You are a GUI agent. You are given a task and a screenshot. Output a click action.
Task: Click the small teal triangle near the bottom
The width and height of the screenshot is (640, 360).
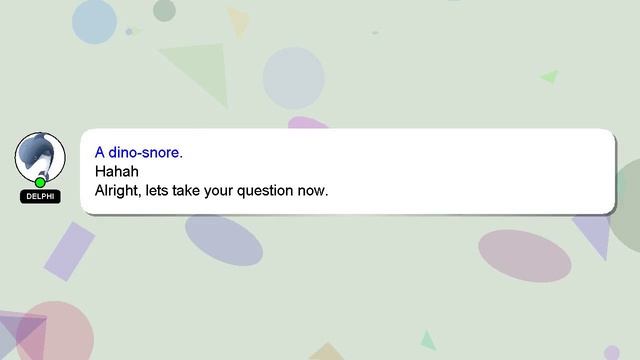(x=427, y=341)
